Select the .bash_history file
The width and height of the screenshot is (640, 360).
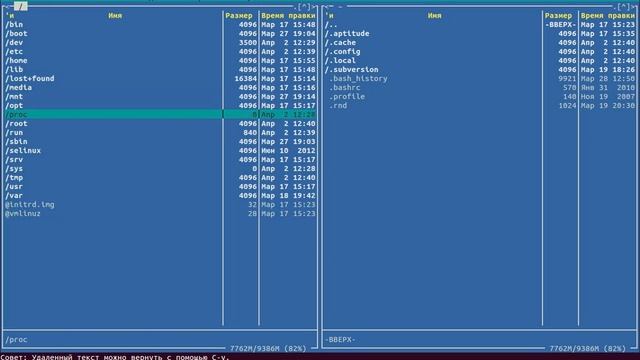[x=480, y=78]
